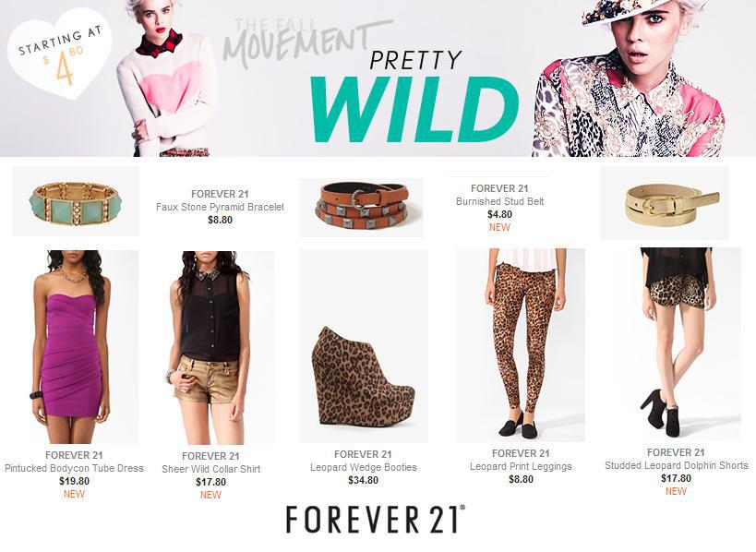Click the Faux Stone Pyramid Bracelet title link
Screen dimensions: 756x552
pos(220,207)
